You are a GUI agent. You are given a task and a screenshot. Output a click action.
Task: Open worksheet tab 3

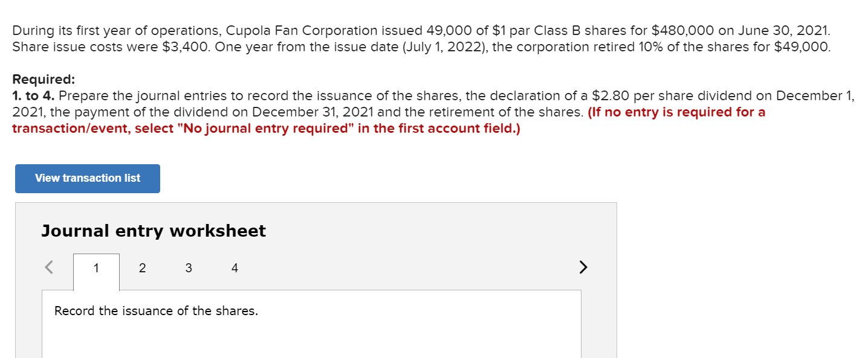pos(188,267)
